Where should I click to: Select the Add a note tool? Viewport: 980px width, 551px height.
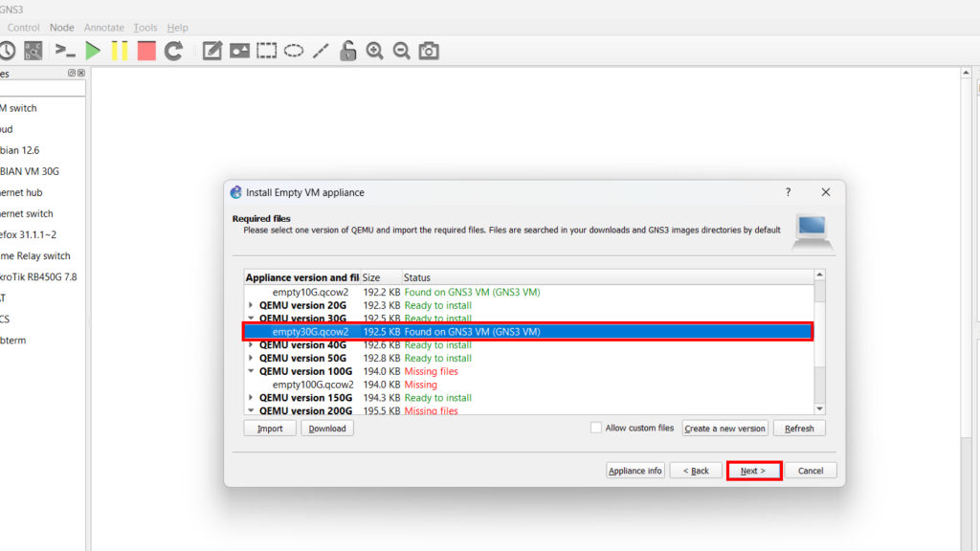(212, 51)
